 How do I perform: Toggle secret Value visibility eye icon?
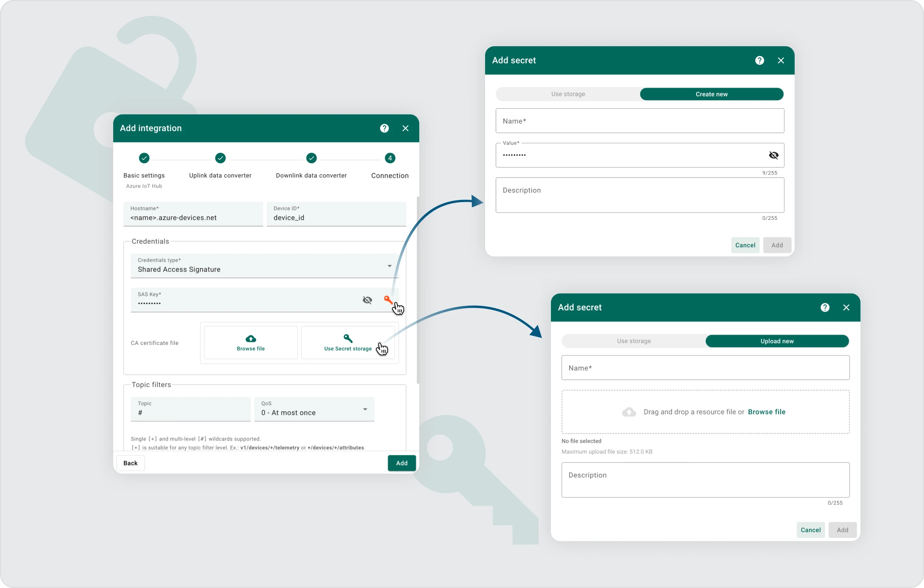pos(773,155)
